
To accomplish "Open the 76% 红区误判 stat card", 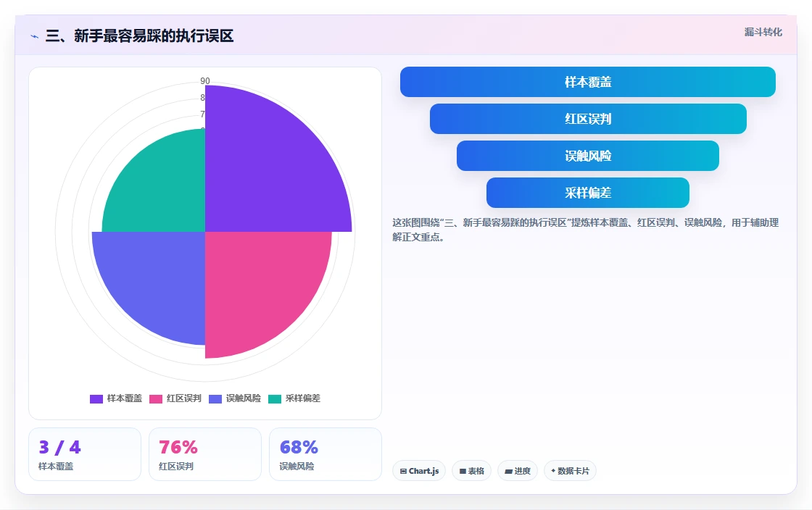I will tap(205, 454).
